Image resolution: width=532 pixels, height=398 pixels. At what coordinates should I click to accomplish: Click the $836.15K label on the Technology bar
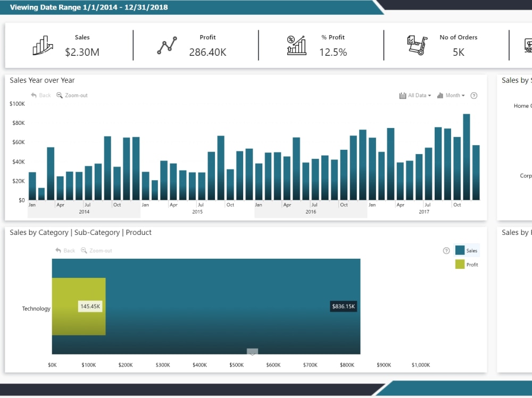click(x=343, y=306)
